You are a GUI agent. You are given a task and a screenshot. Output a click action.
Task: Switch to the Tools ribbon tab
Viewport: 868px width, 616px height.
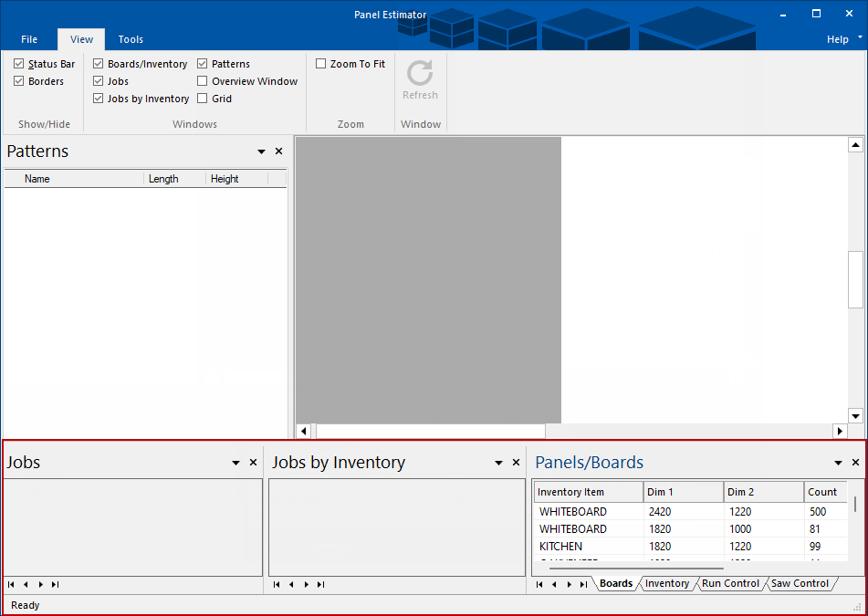pos(130,39)
